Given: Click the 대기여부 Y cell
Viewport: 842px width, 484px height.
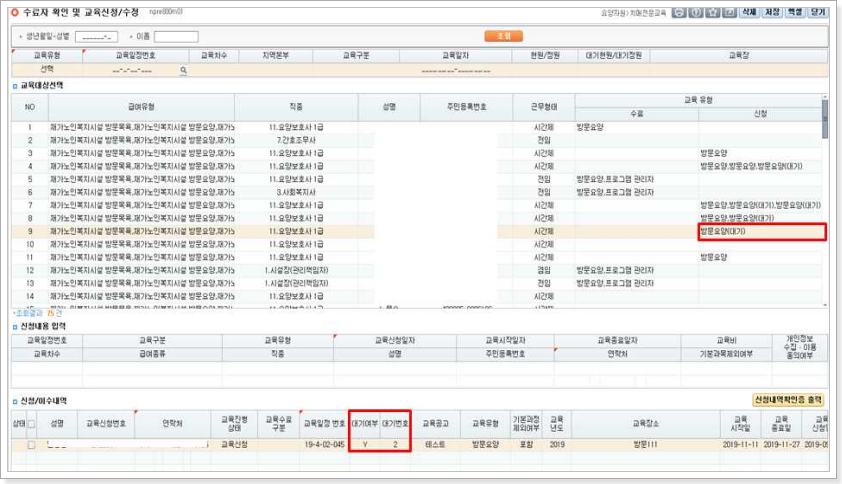Looking at the screenshot, I should [x=365, y=445].
